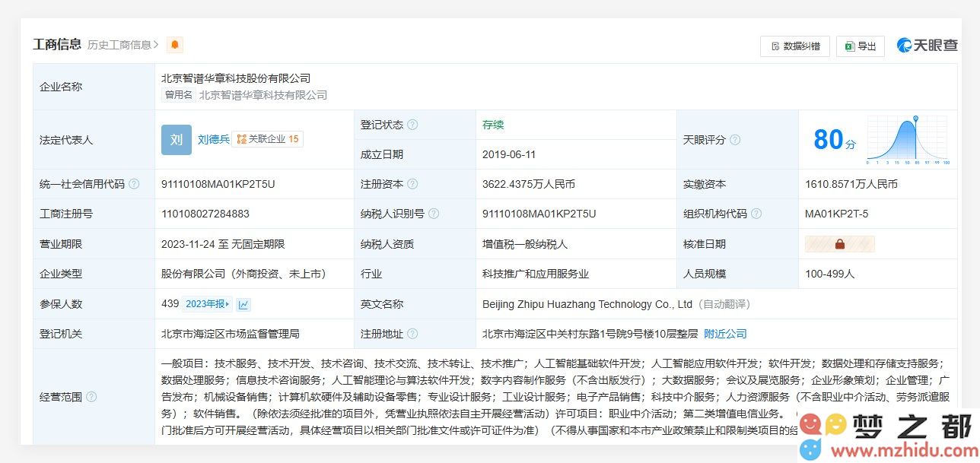The height and width of the screenshot is (463, 980).
Task: Click the orange bell notification icon
Action: point(175,45)
